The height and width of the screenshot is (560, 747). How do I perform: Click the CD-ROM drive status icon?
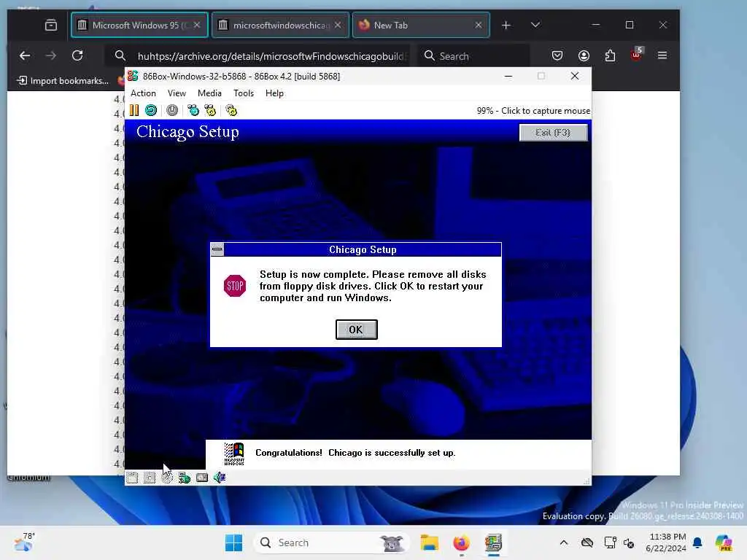(167, 478)
